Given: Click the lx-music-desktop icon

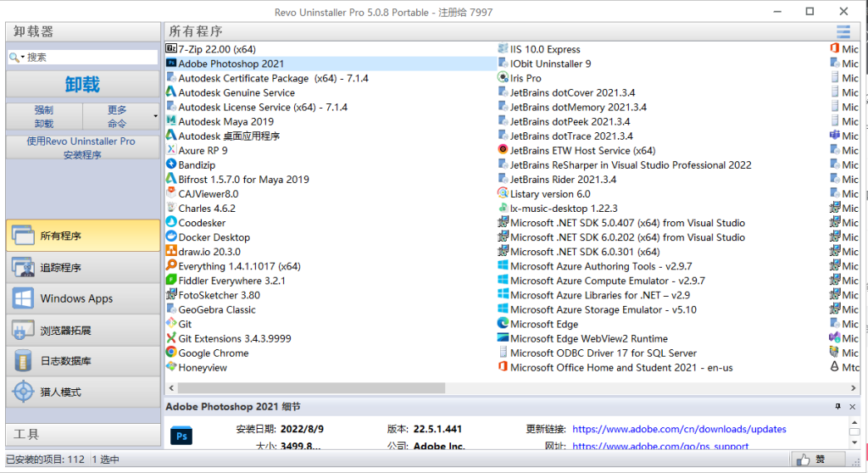Looking at the screenshot, I should 503,207.
